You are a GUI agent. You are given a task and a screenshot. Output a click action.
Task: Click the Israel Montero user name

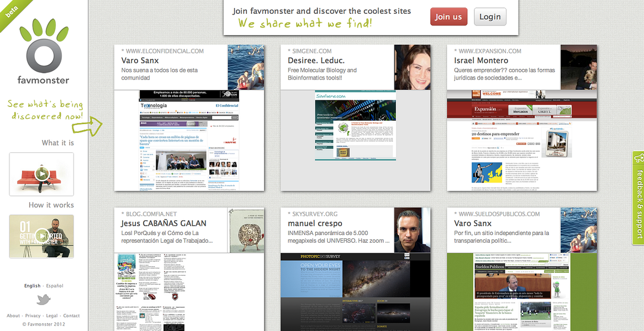[x=481, y=60]
